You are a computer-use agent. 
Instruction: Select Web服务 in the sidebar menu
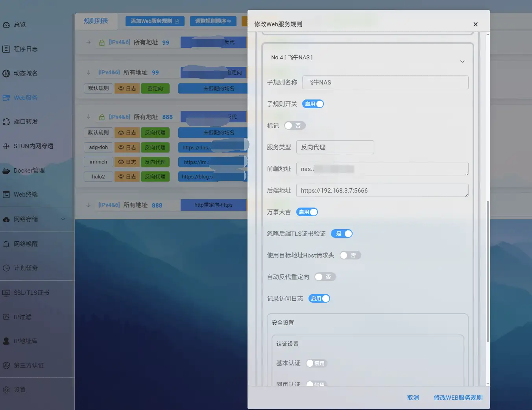point(25,97)
